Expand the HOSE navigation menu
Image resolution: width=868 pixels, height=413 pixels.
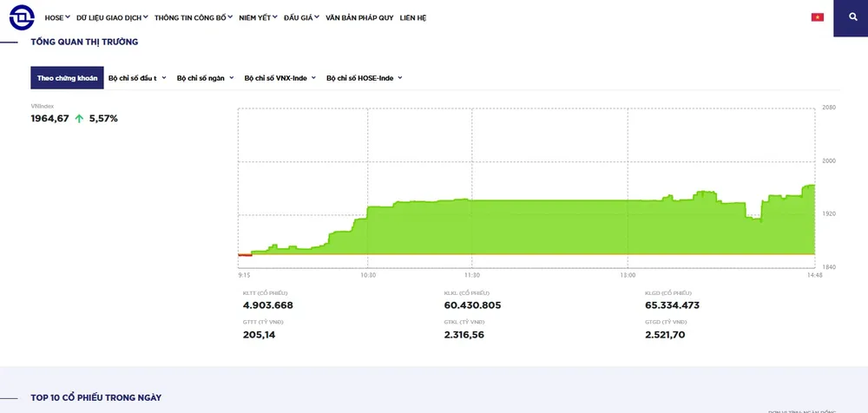coord(57,17)
